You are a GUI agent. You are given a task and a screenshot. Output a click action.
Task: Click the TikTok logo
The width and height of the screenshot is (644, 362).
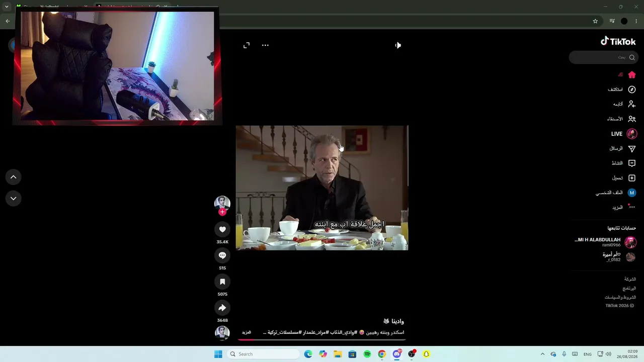(618, 42)
